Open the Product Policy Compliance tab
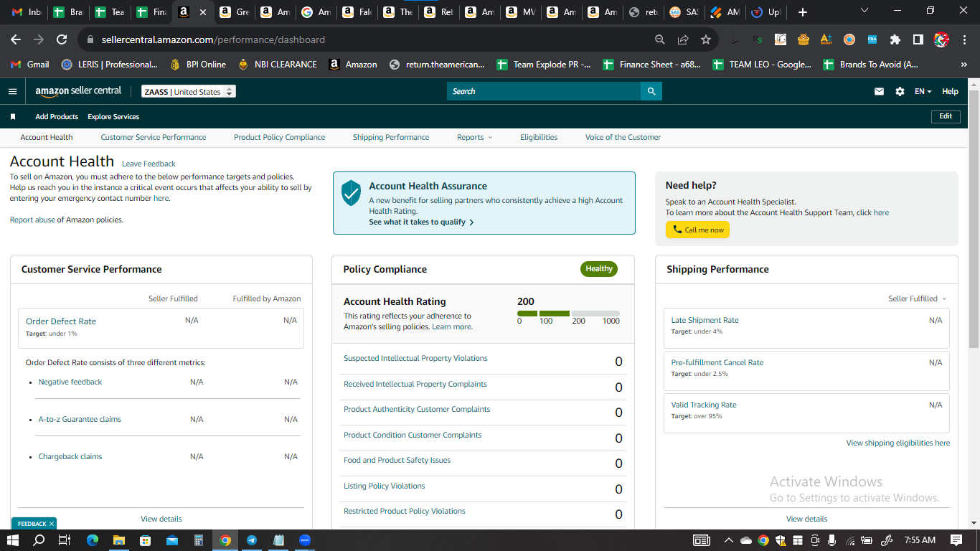Viewport: 980px width, 551px height. pos(279,137)
